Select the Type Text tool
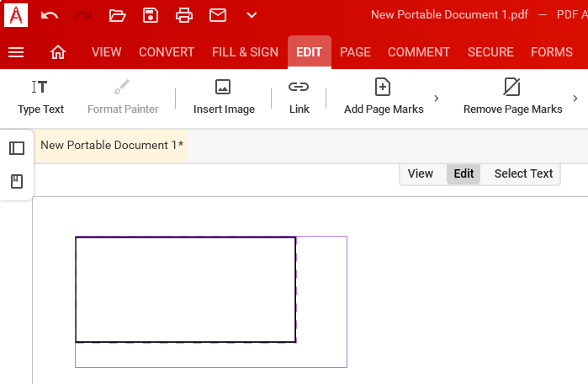588x384 pixels. coord(40,97)
